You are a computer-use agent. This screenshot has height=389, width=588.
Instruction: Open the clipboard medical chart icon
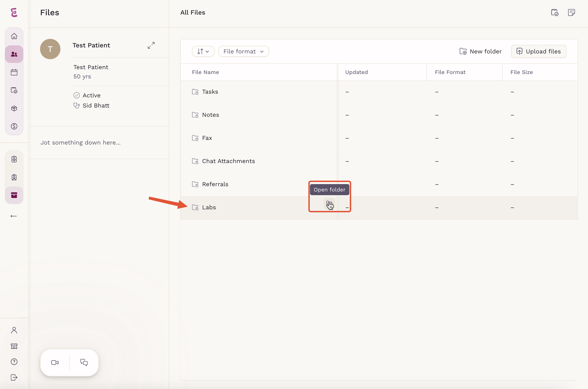click(14, 159)
